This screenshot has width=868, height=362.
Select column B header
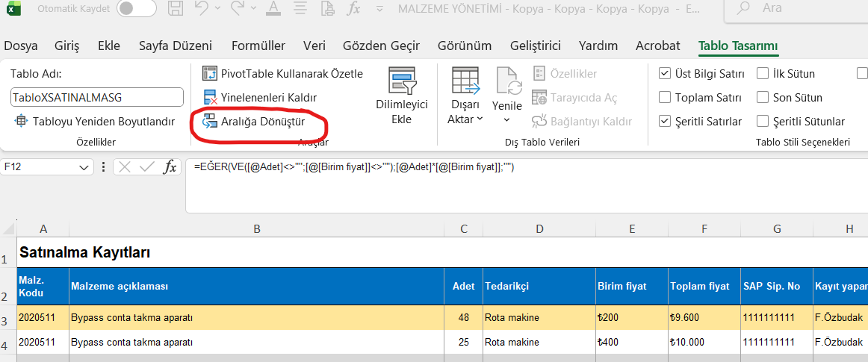click(256, 228)
